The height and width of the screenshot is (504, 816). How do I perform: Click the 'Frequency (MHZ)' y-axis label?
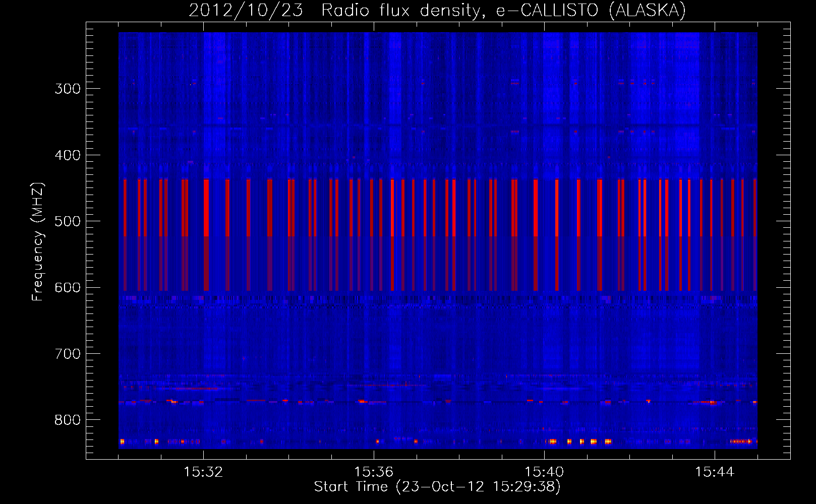(x=38, y=242)
